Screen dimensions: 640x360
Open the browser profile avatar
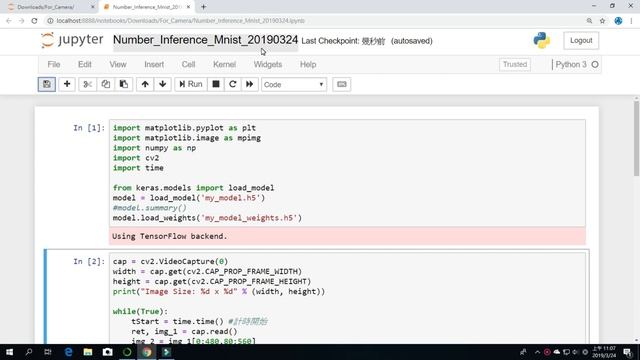point(618,21)
